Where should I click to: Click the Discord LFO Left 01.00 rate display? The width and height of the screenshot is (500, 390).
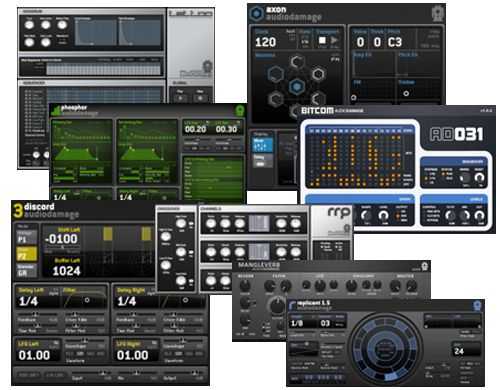click(34, 355)
